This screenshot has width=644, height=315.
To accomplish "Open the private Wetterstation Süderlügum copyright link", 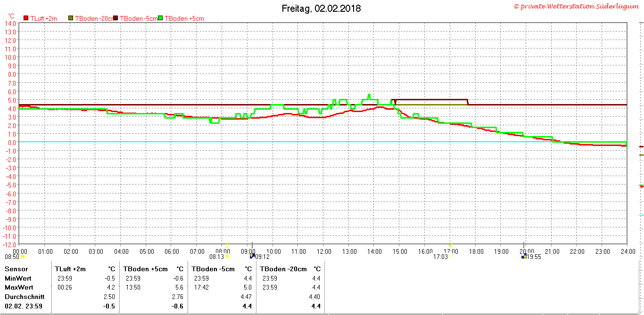I will pyautogui.click(x=578, y=6).
